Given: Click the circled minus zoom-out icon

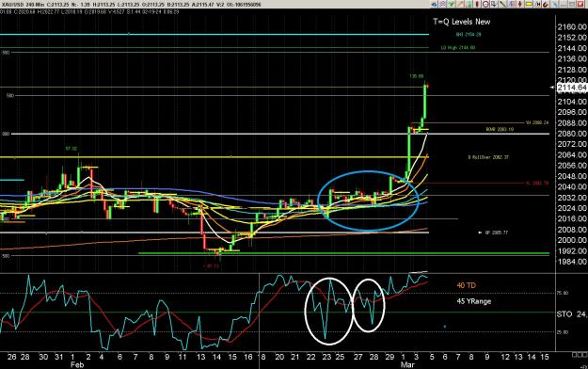Looking at the screenshot, I should click(x=485, y=4).
